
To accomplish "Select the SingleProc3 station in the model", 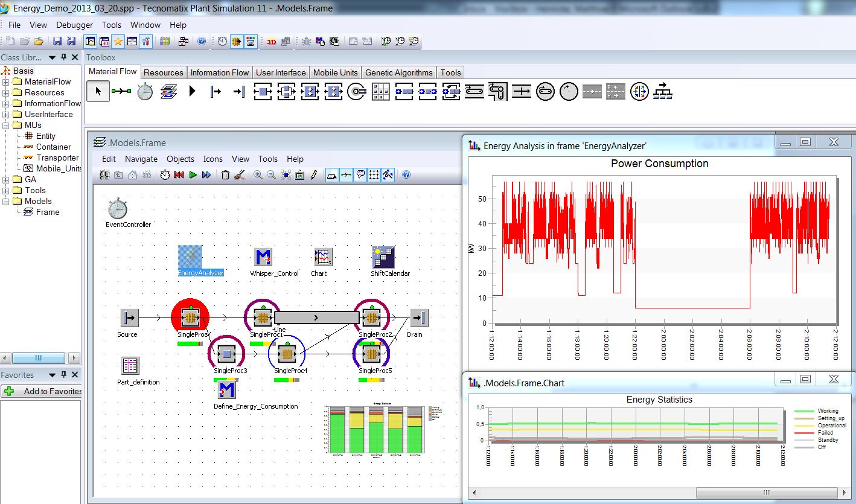I will (226, 353).
